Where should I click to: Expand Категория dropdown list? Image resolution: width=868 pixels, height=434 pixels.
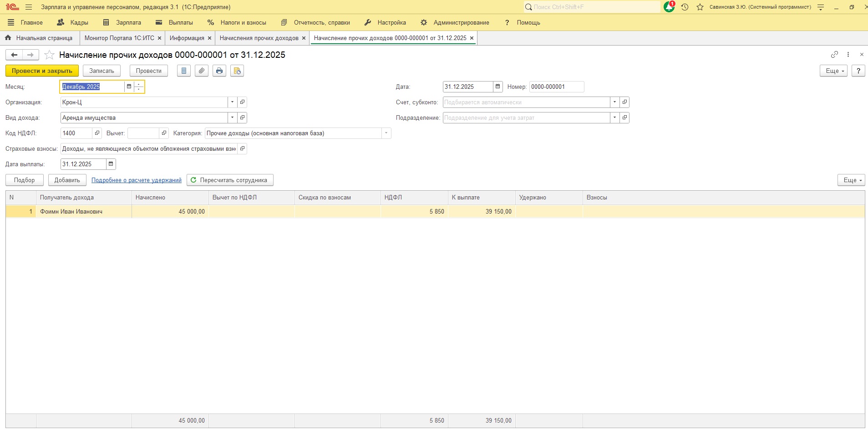click(386, 133)
